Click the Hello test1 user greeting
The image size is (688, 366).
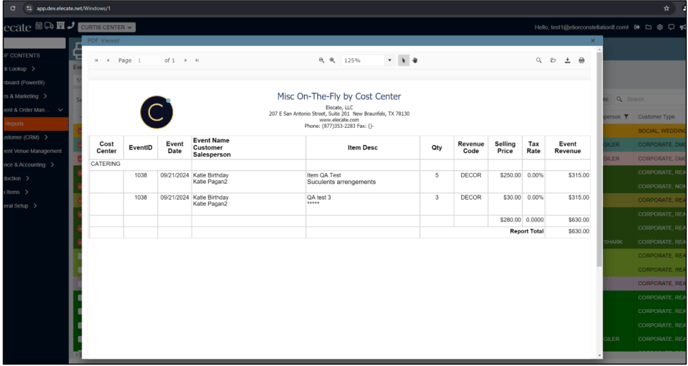tap(581, 27)
